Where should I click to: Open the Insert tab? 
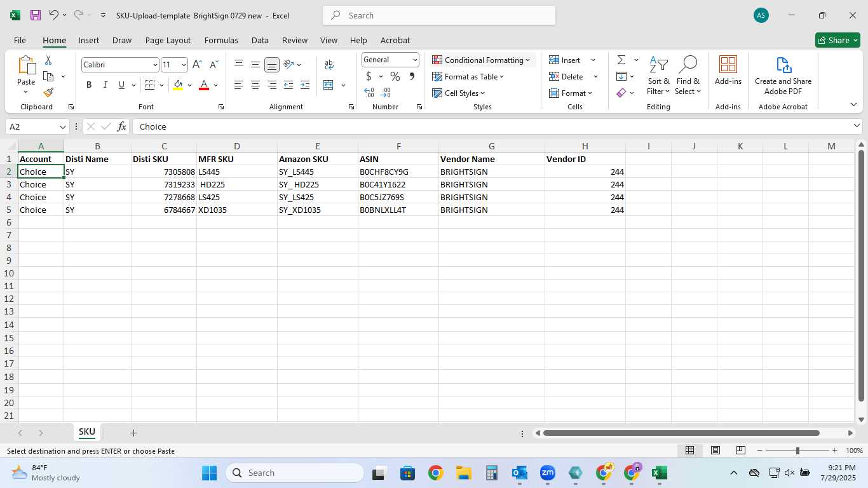point(89,40)
